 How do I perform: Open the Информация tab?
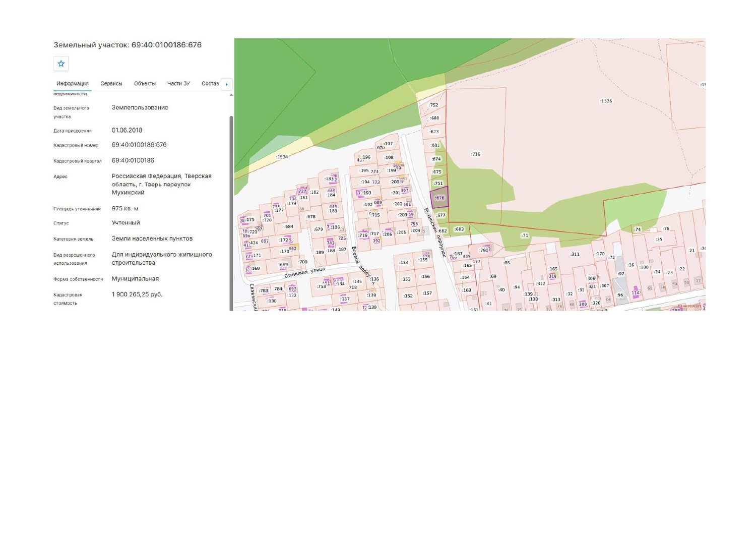(73, 84)
